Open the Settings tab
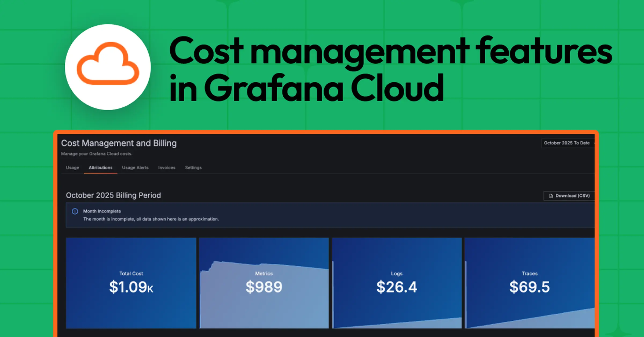The height and width of the screenshot is (337, 644). pyautogui.click(x=193, y=167)
